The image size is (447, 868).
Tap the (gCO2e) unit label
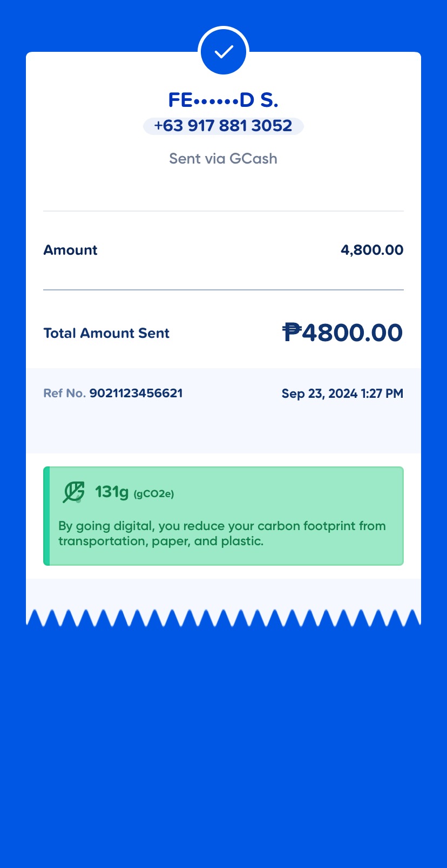tap(154, 493)
